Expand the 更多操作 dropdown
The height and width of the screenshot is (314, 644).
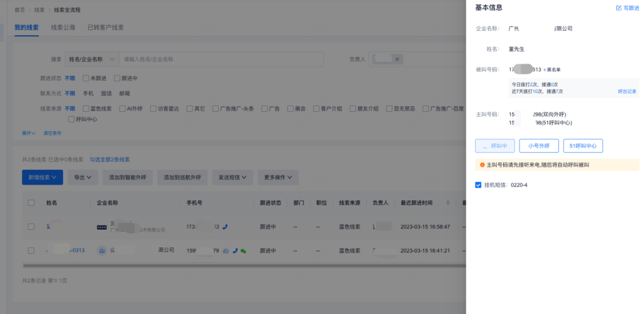[279, 178]
